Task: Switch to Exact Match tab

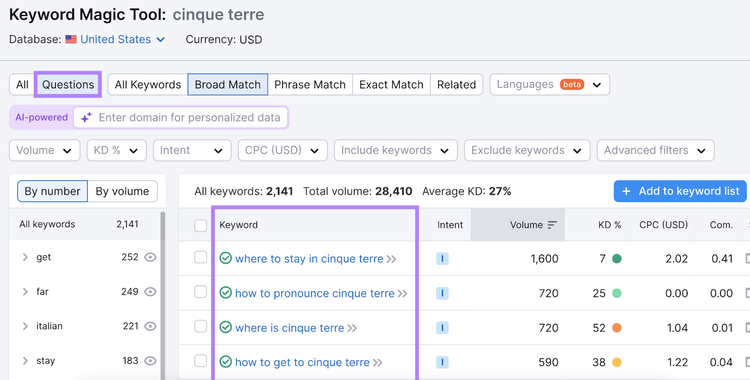Action: [391, 85]
